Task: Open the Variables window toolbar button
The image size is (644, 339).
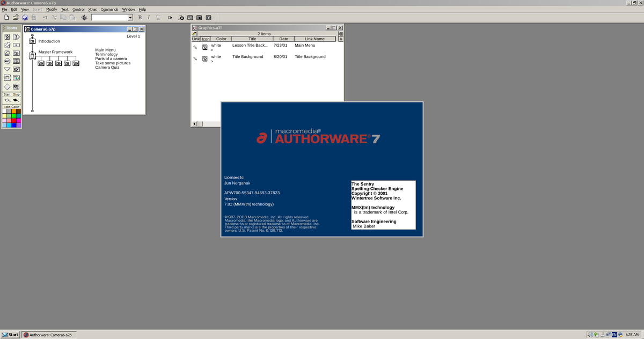Action: click(199, 17)
